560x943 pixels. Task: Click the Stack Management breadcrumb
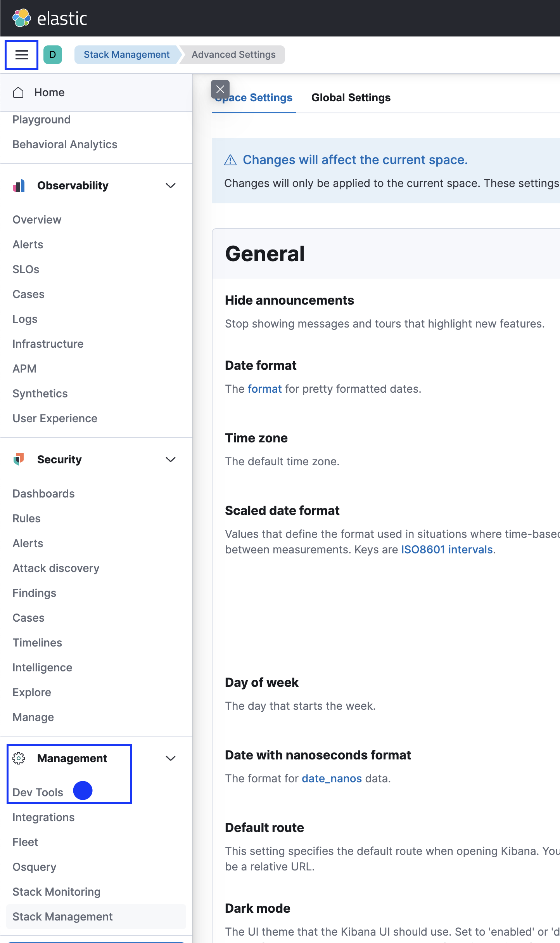point(126,55)
